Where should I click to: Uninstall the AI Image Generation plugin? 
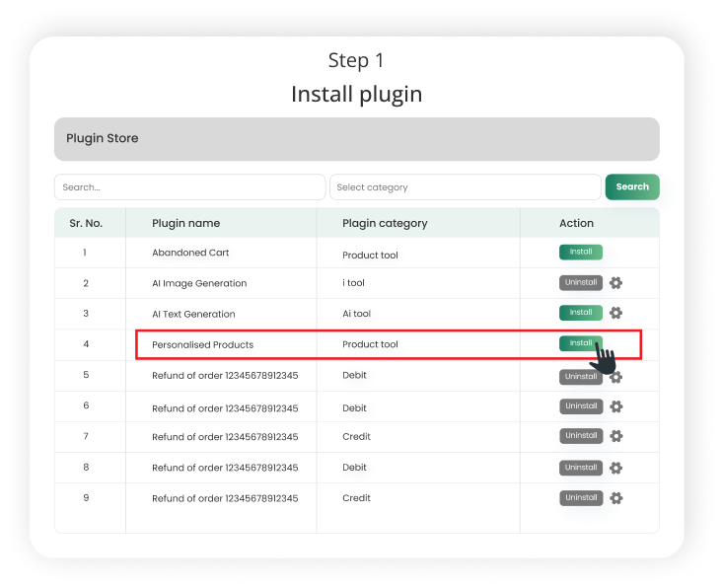581,282
